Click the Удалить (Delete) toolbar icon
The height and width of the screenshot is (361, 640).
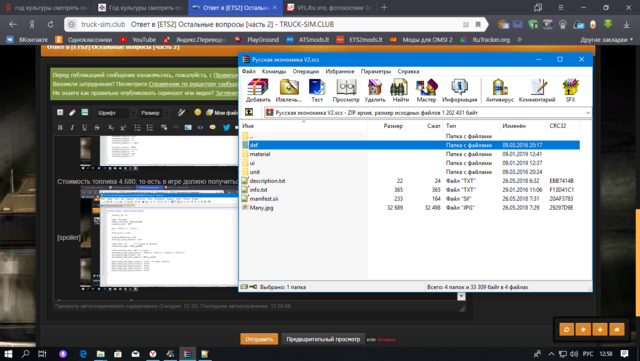click(375, 90)
